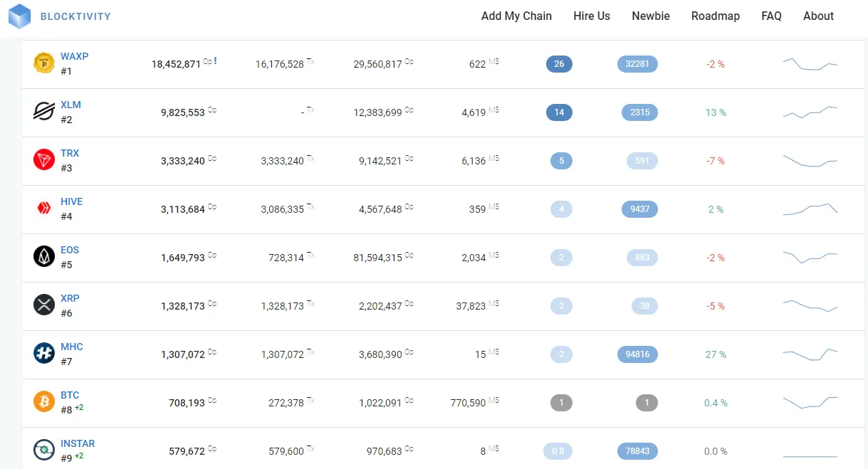Screen dimensions: 868x469
Task: Open the About page
Action: point(818,16)
